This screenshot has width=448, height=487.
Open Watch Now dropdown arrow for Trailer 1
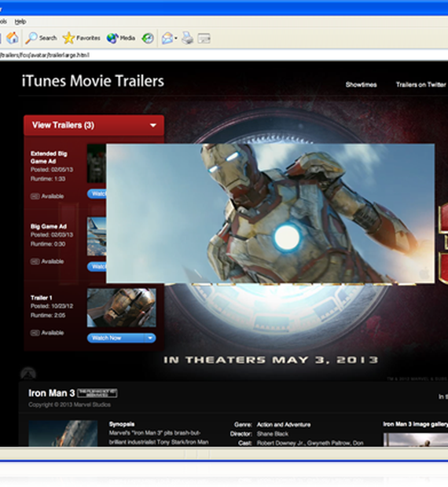[x=150, y=338]
